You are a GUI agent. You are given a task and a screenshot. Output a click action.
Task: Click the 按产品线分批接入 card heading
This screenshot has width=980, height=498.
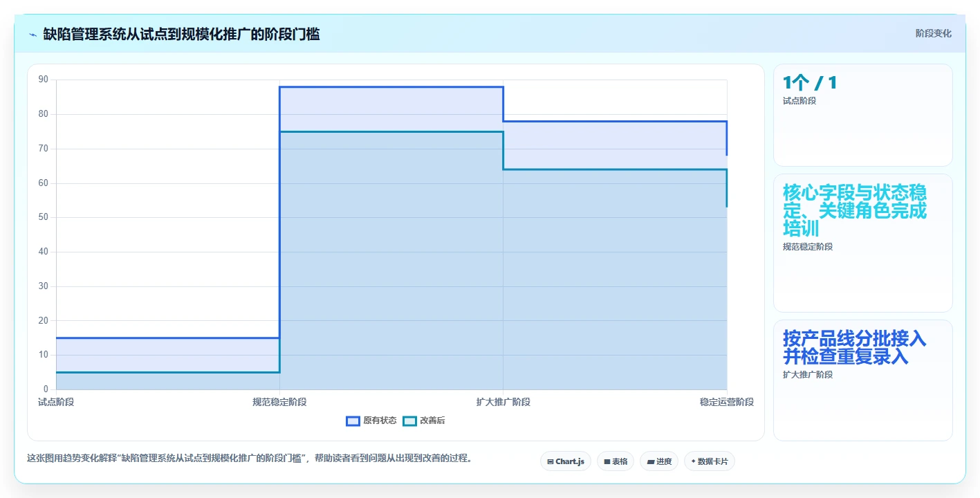[855, 347]
